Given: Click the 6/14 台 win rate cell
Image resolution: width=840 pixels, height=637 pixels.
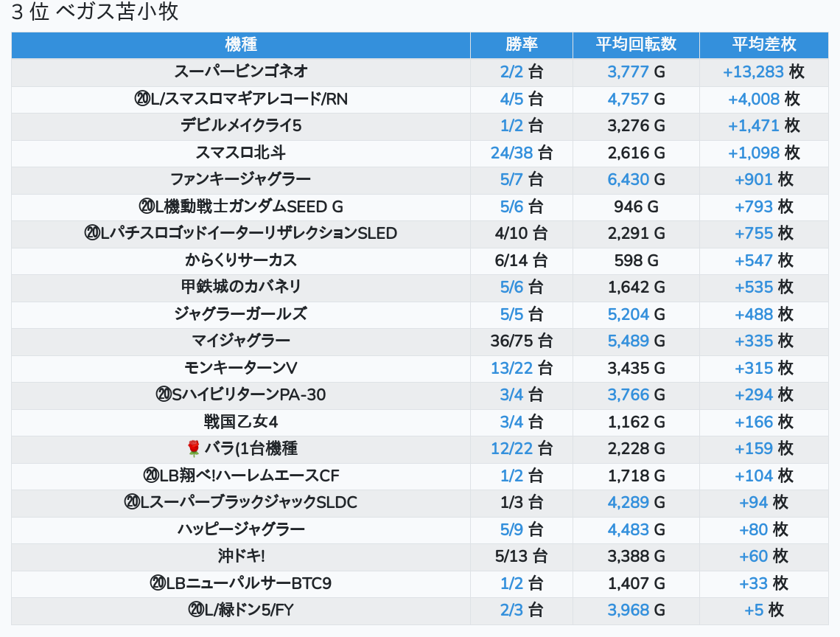Looking at the screenshot, I should click(521, 260).
